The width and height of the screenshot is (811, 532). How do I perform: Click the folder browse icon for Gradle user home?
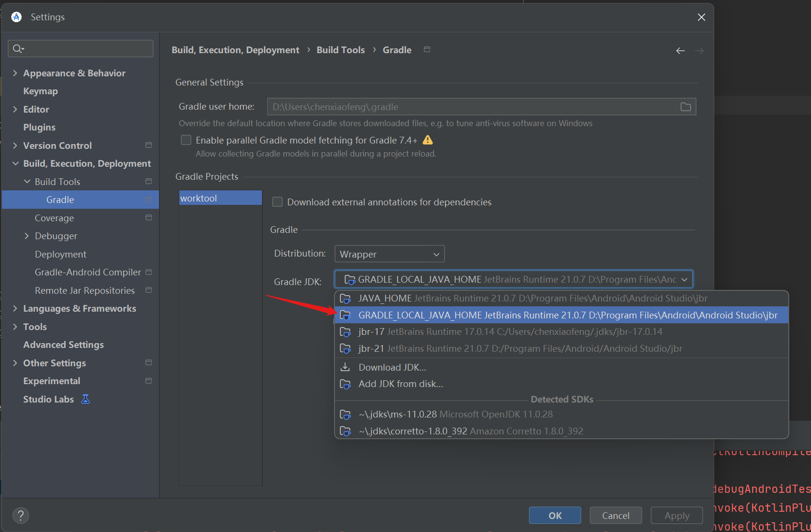[x=685, y=107]
